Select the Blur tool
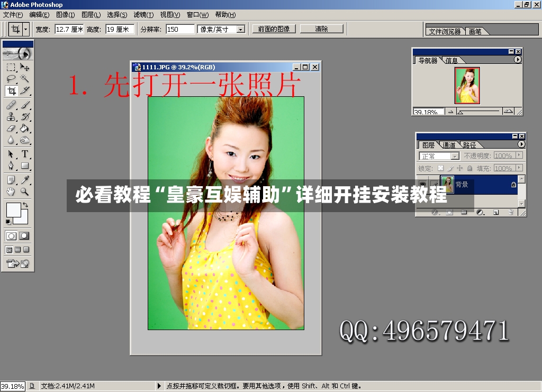 (11, 140)
